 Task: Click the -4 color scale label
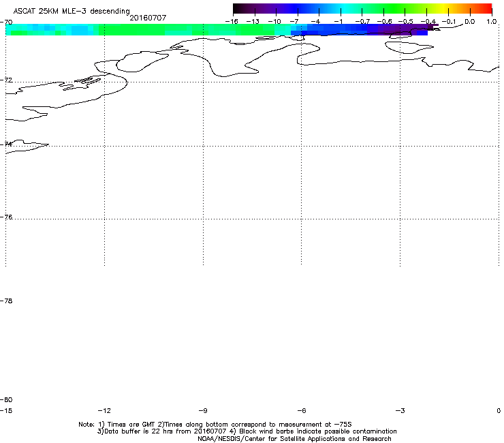pos(315,22)
